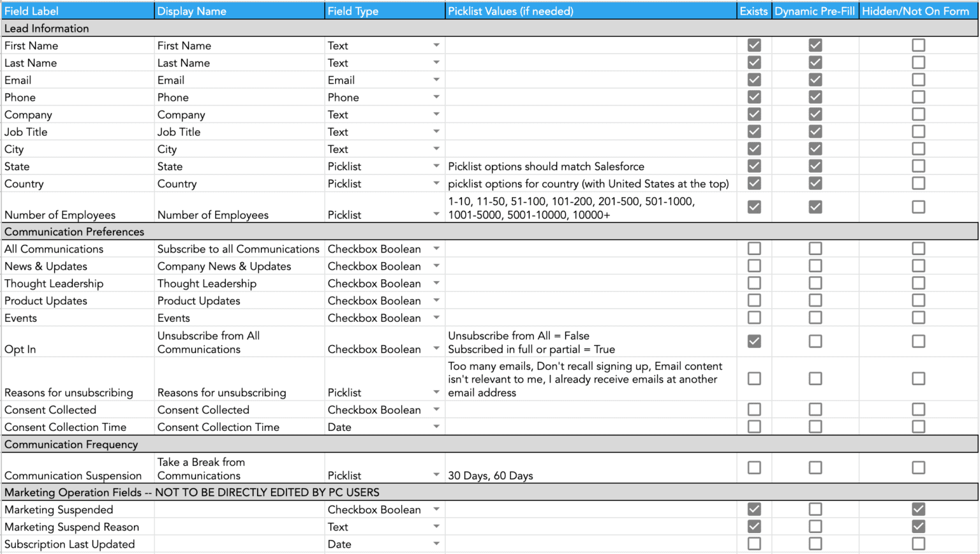Check Exists for Communication Suspension

click(754, 467)
